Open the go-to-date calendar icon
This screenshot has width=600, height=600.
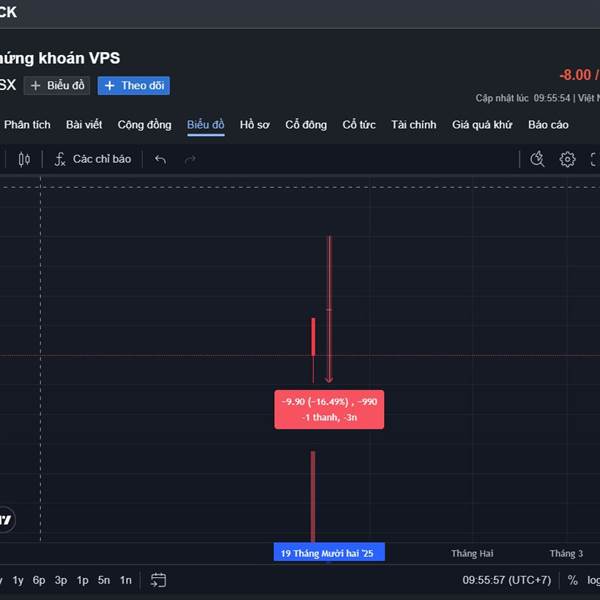tap(158, 580)
